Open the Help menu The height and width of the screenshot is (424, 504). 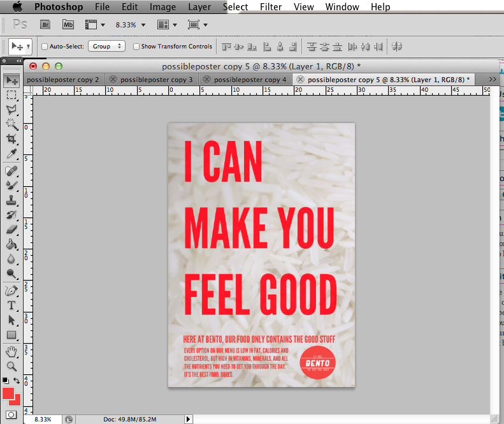click(380, 7)
